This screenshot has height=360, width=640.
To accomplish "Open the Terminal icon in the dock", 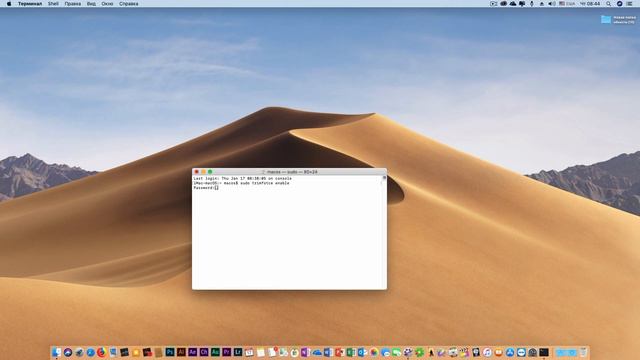I will (x=544, y=352).
